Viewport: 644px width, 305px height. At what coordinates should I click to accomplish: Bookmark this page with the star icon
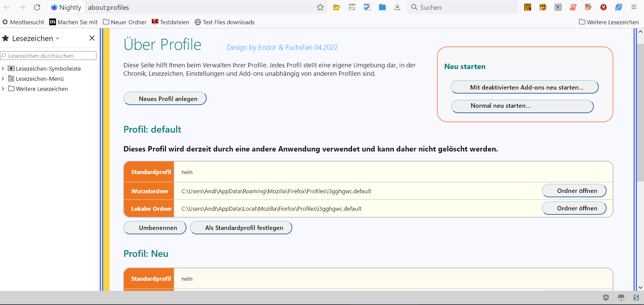[320, 7]
